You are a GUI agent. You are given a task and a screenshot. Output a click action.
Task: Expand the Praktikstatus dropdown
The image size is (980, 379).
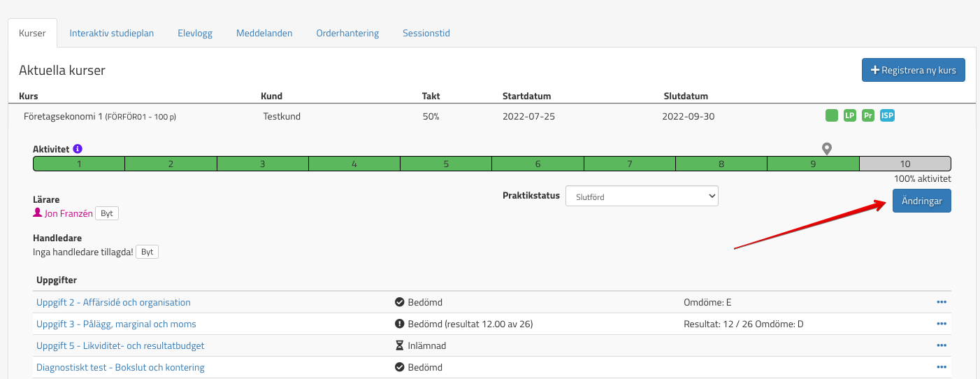click(642, 196)
